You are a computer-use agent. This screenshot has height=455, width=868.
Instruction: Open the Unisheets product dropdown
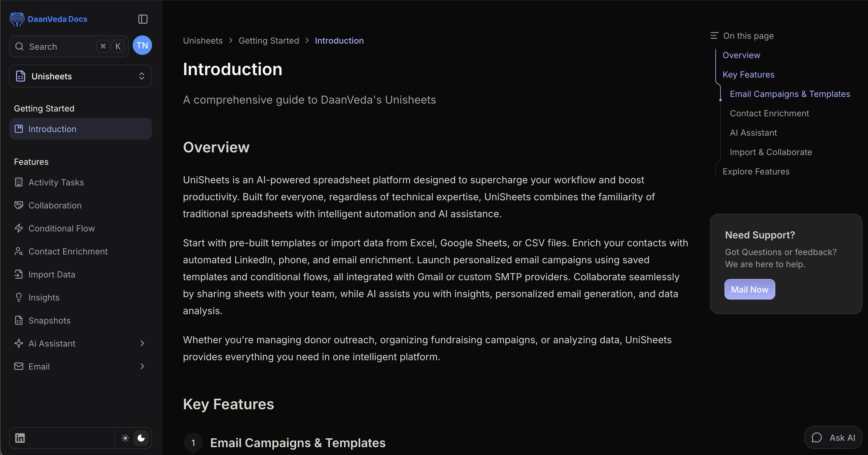pos(81,76)
